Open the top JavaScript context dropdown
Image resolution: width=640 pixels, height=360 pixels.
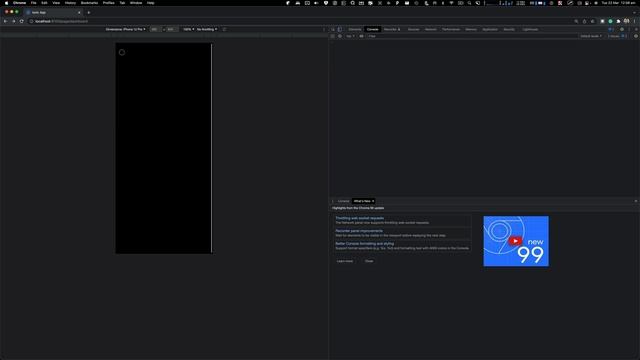[350, 36]
